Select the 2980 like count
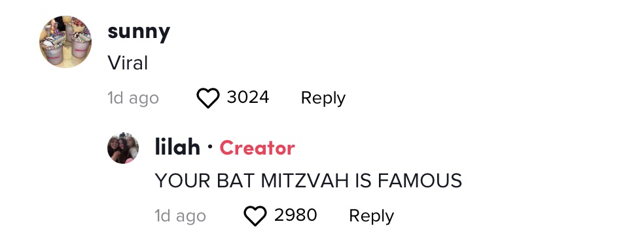Screen dimensions: 644x245 (x=296, y=216)
